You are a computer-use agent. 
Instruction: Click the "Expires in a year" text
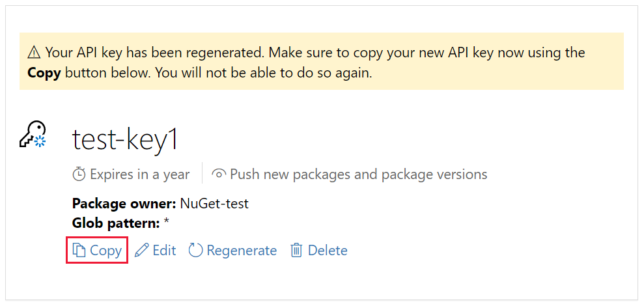pyautogui.click(x=140, y=174)
